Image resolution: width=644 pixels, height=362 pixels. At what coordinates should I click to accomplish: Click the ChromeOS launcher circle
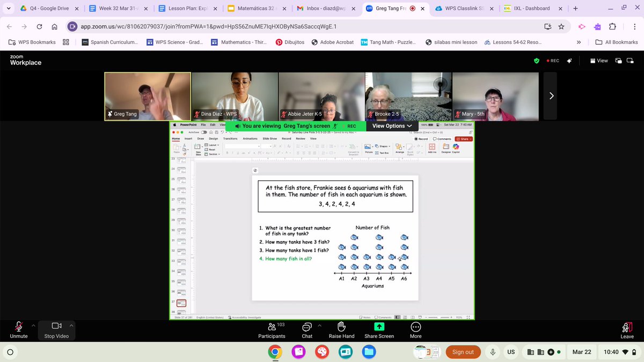(x=10, y=352)
